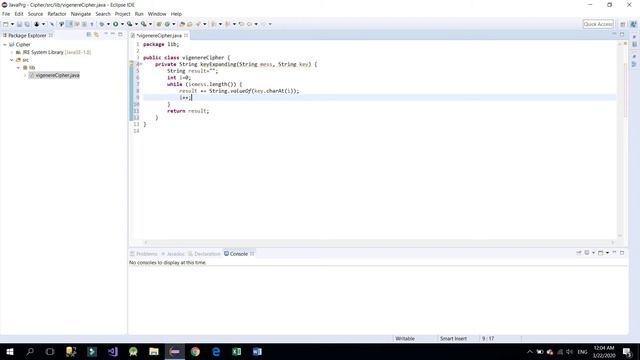Open the Window menu
The width and height of the screenshot is (640, 360).
tap(157, 14)
